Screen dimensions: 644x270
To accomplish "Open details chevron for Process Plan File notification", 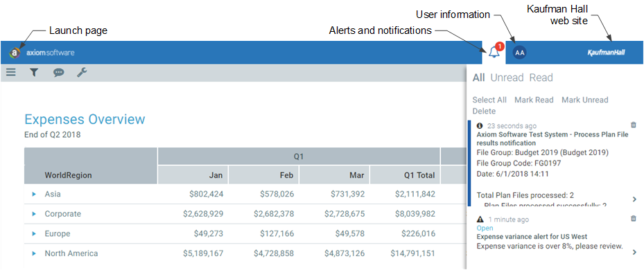I will pos(634,199).
